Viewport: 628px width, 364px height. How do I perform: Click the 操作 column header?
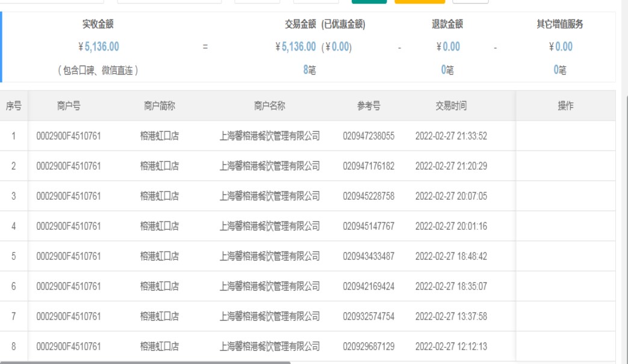[565, 106]
